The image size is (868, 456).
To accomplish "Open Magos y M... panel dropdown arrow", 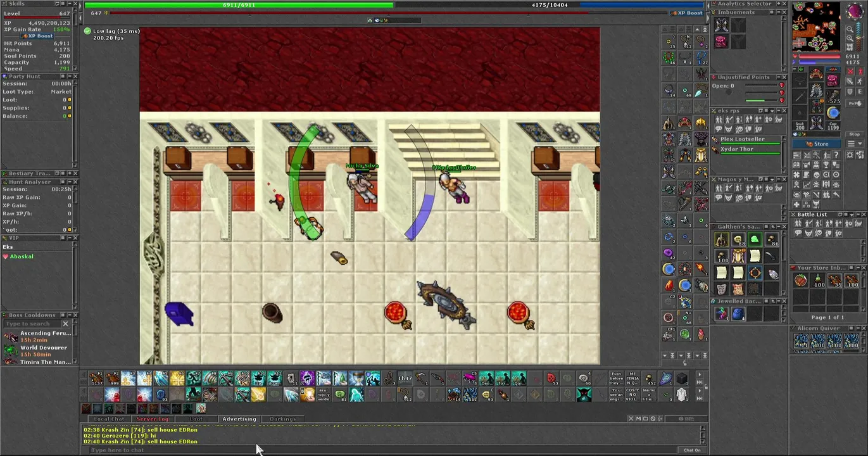I will click(x=772, y=179).
